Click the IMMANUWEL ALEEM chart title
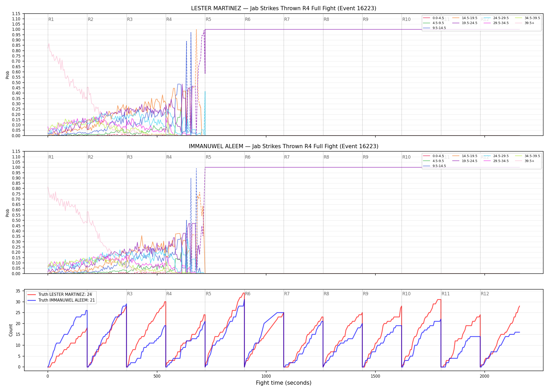Image resolution: width=549 pixels, height=392 pixels. click(284, 146)
